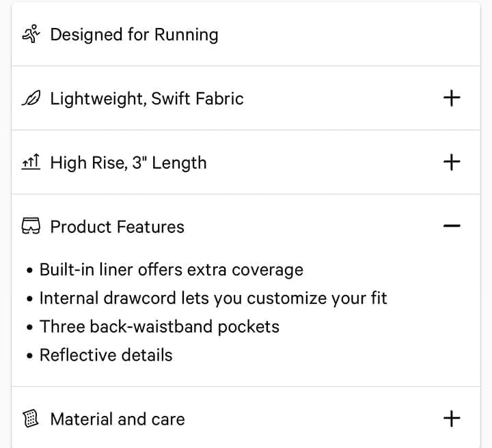Image resolution: width=492 pixels, height=448 pixels.
Task: Select the Internal drawcord bullet text
Action: (213, 298)
